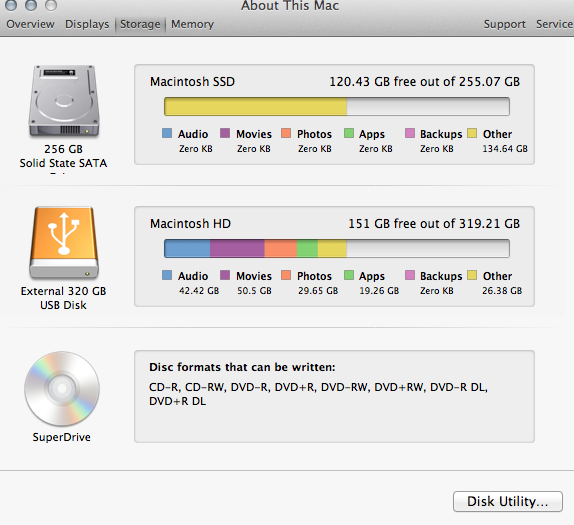574x525 pixels.
Task: Click the '50.5 GB' Movies value
Action: [x=254, y=291]
